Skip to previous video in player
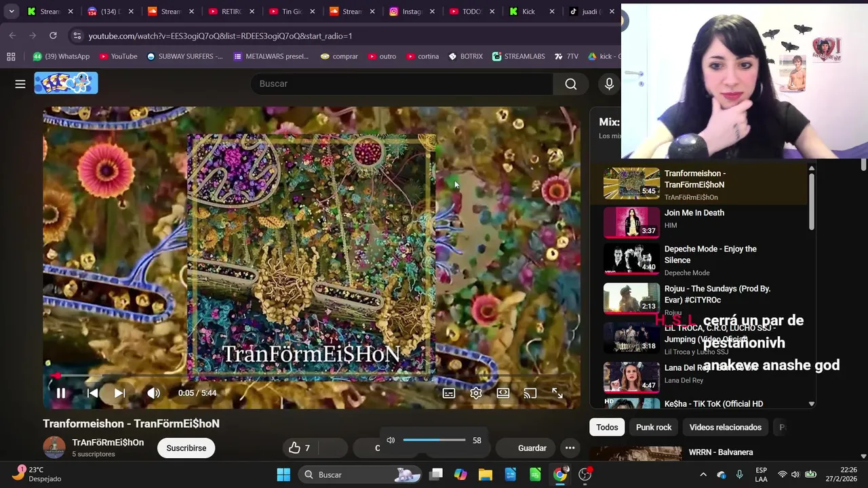 click(x=93, y=393)
